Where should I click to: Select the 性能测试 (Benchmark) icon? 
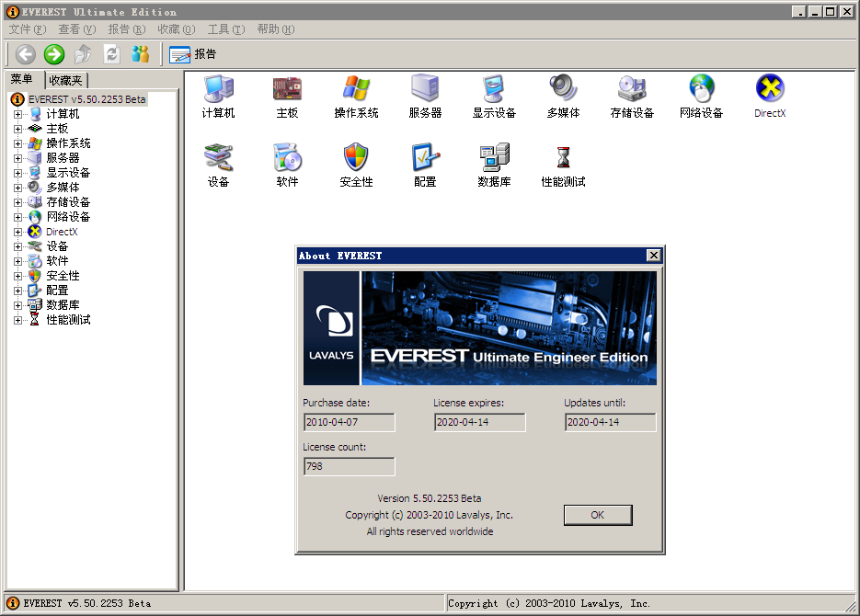coord(562,161)
